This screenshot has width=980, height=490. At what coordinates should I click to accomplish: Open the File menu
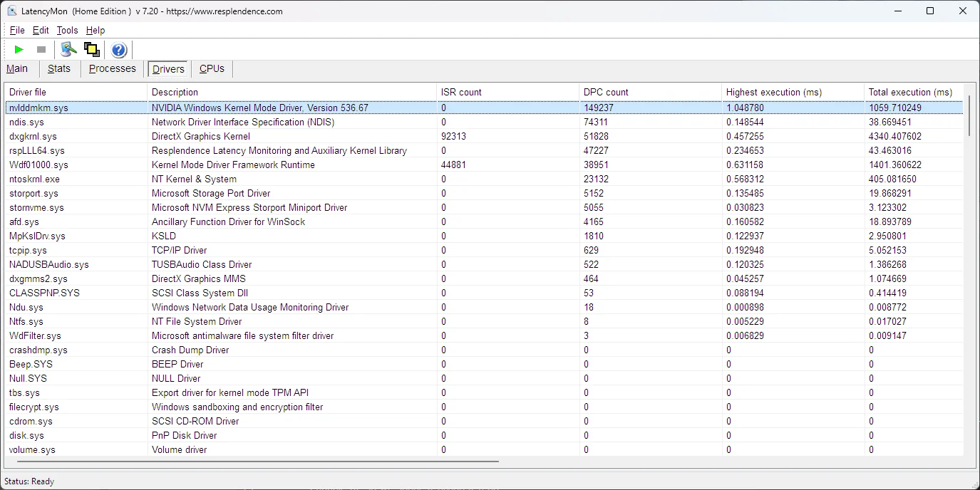17,31
